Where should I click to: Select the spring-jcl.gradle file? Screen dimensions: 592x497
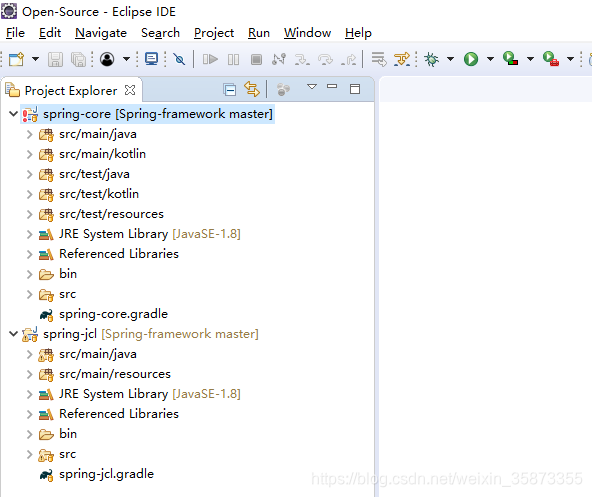(106, 474)
